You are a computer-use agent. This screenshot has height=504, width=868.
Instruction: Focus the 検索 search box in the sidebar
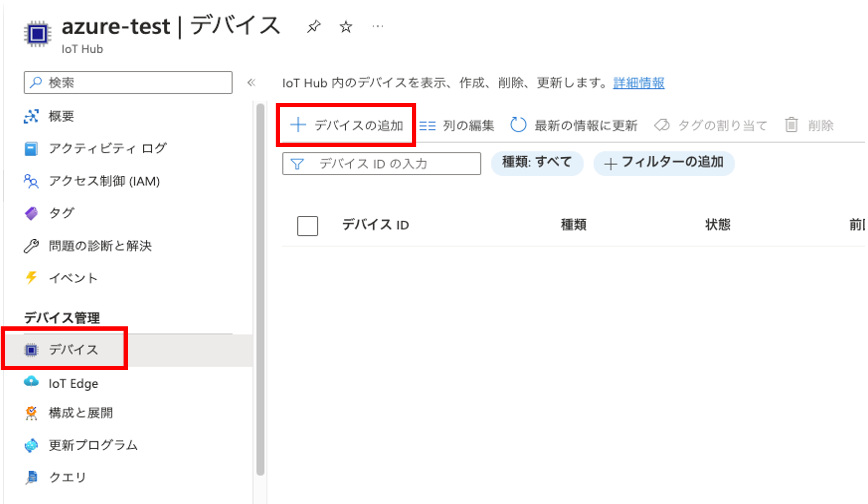[x=128, y=82]
